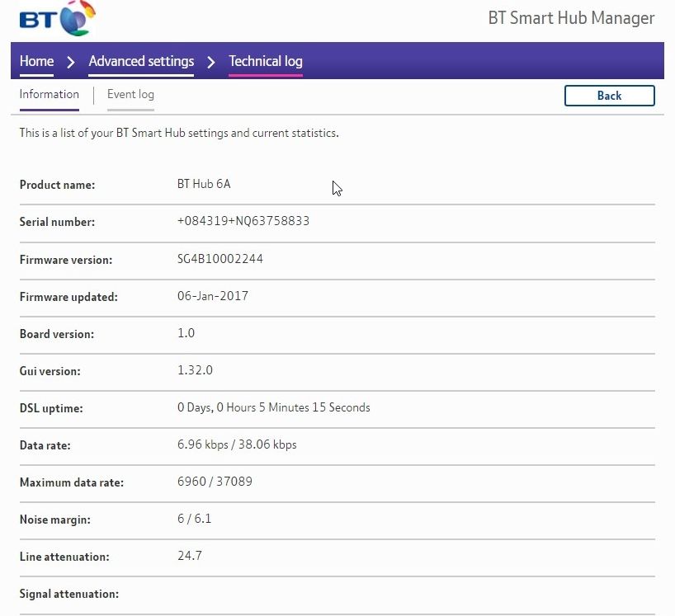Viewport: 675px width, 616px height.
Task: Select the DSL uptime value
Action: click(x=274, y=407)
